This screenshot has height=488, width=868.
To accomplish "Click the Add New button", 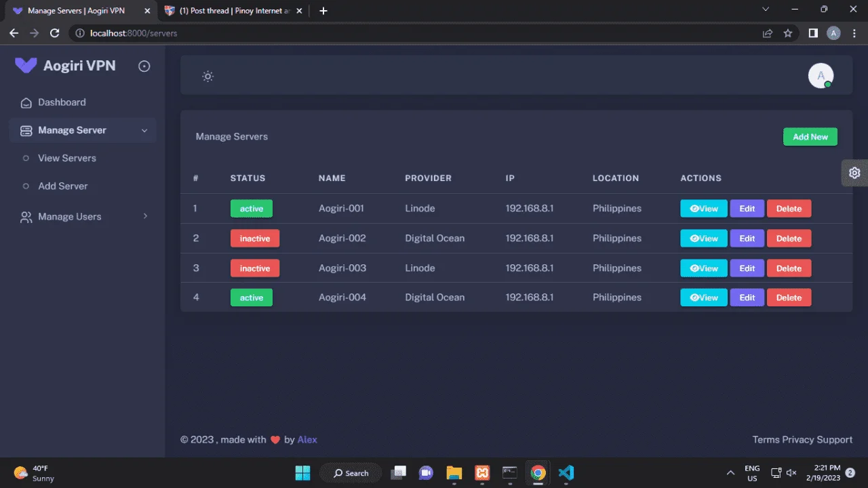I will [810, 137].
